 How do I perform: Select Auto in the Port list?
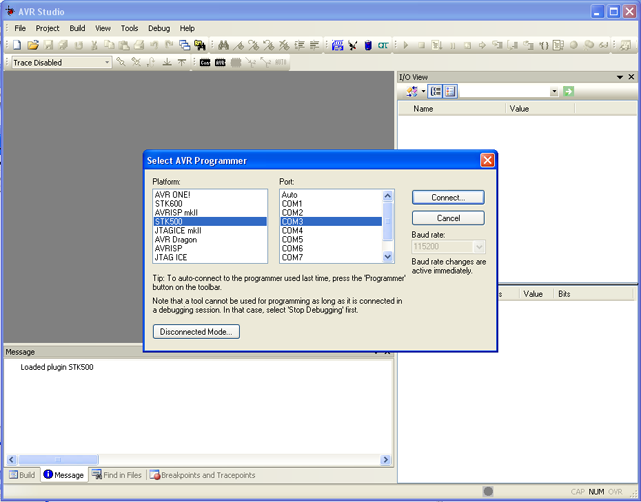coord(331,195)
